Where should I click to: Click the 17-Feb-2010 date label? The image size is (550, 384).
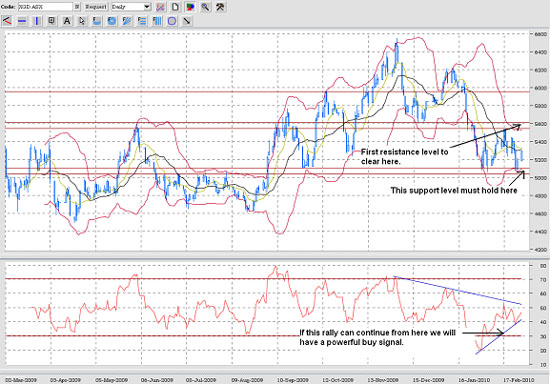click(x=518, y=380)
